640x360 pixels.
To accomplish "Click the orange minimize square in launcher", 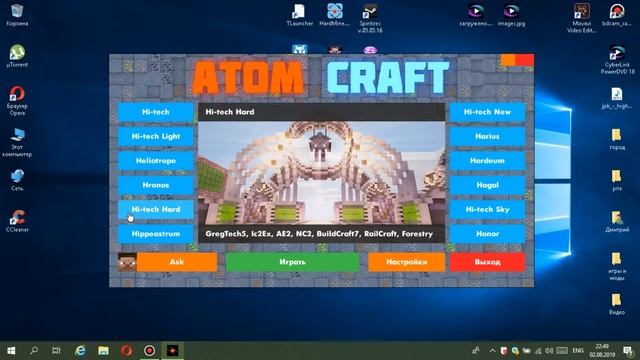I will (509, 60).
